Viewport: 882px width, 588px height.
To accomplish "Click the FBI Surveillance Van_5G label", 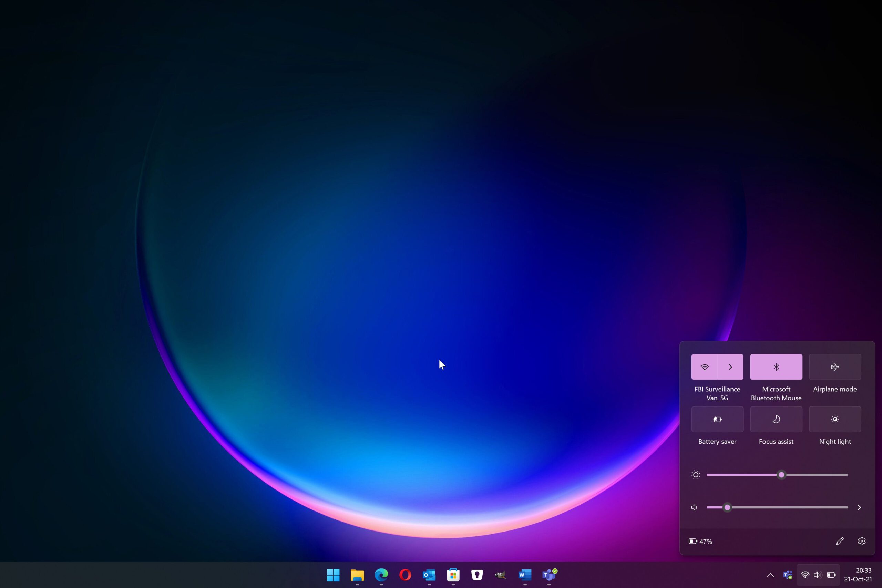I will pyautogui.click(x=717, y=393).
